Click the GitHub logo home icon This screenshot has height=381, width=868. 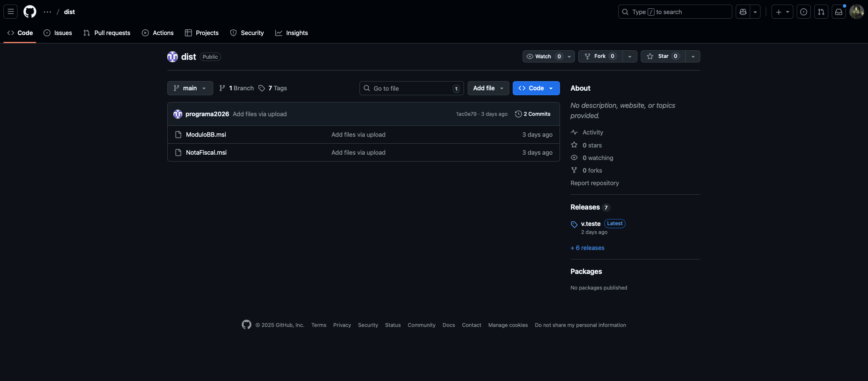coord(30,12)
